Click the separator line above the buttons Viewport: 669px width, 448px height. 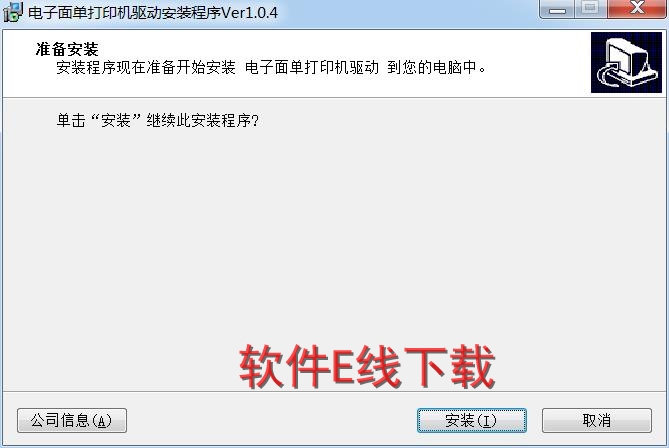[x=334, y=391]
